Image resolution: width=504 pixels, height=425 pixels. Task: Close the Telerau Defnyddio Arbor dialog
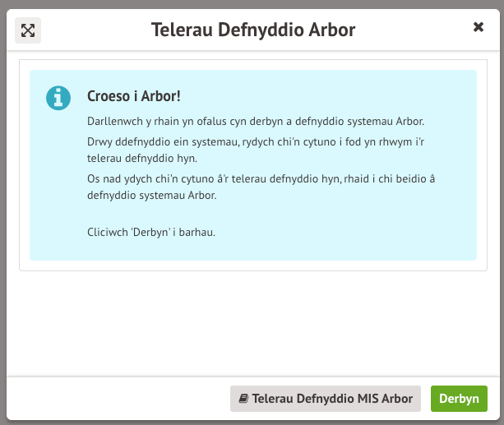(x=479, y=27)
